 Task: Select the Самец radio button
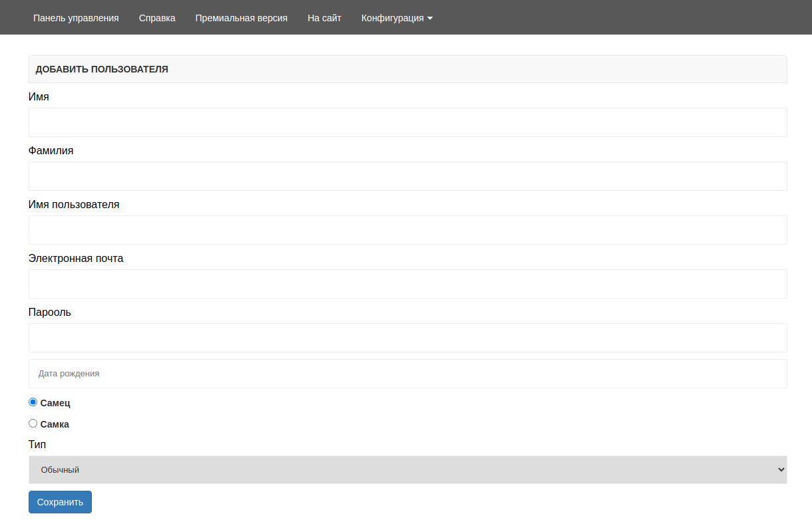(33, 402)
